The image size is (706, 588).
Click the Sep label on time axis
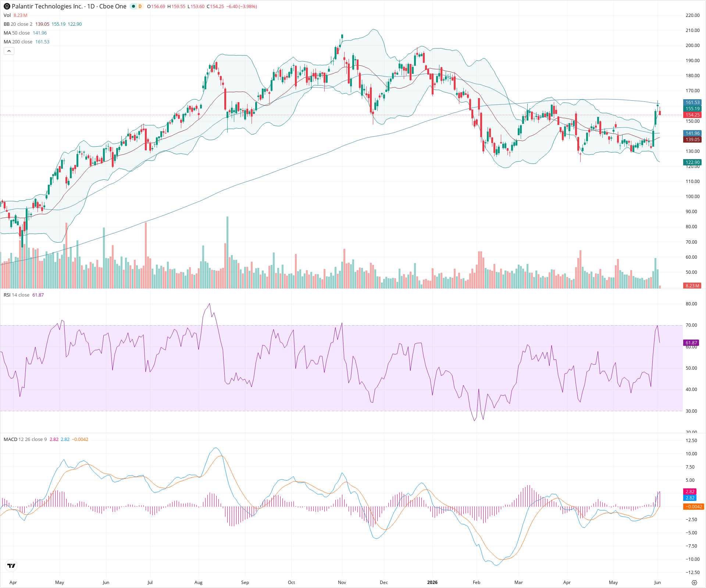click(x=245, y=582)
